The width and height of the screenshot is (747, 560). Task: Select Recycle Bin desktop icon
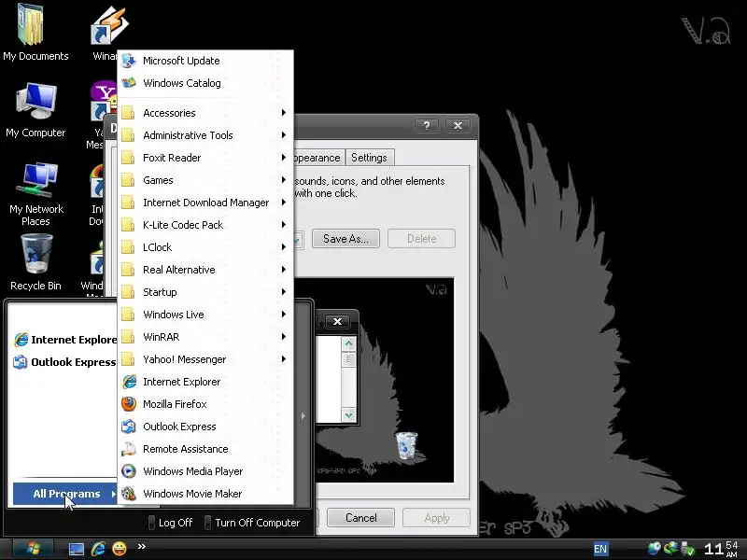click(x=35, y=263)
